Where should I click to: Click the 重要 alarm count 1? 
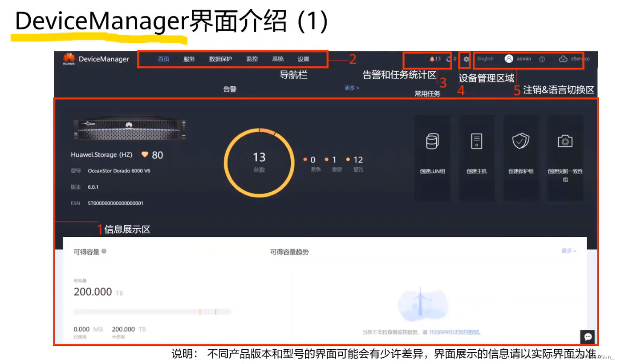pyautogui.click(x=334, y=160)
